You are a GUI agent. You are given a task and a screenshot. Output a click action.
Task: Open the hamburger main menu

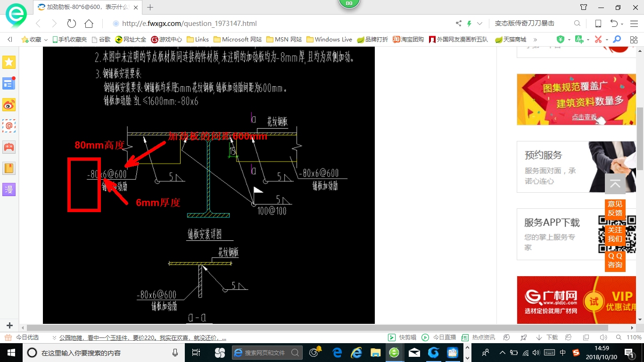pos(634,24)
